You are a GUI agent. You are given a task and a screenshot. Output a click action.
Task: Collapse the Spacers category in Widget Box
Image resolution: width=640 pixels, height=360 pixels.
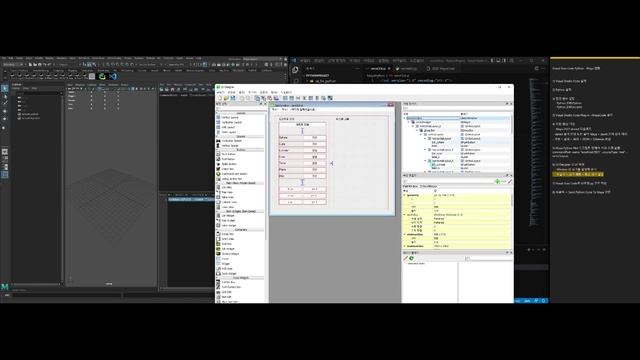point(240,137)
